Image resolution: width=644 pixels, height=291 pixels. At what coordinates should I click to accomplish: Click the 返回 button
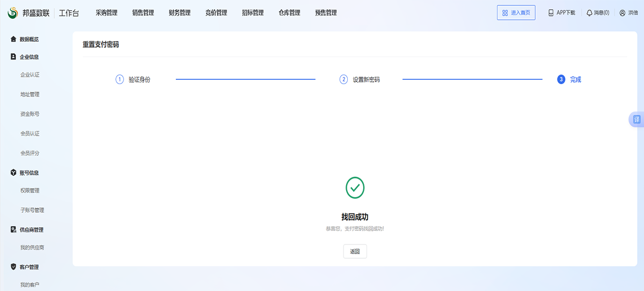pyautogui.click(x=355, y=251)
